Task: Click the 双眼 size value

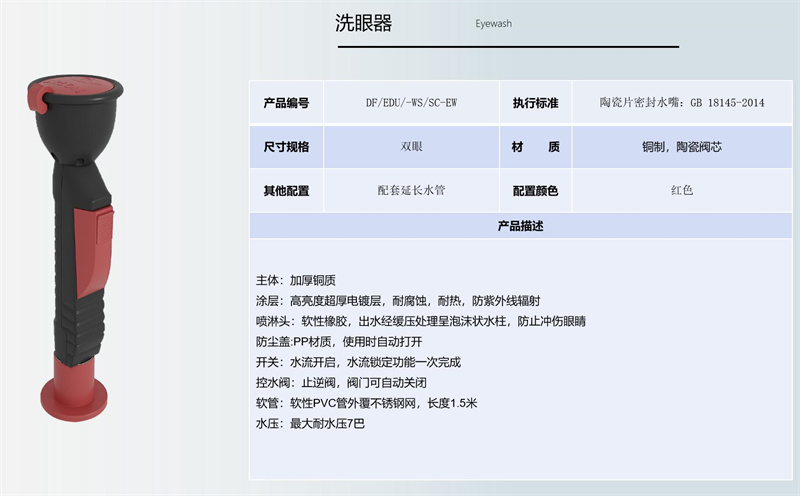Action: (x=411, y=147)
